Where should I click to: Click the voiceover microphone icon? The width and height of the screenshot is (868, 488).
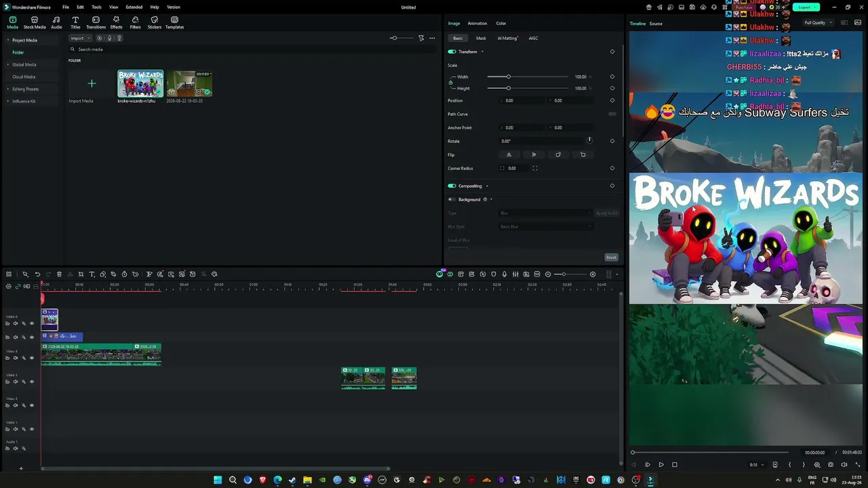click(505, 274)
